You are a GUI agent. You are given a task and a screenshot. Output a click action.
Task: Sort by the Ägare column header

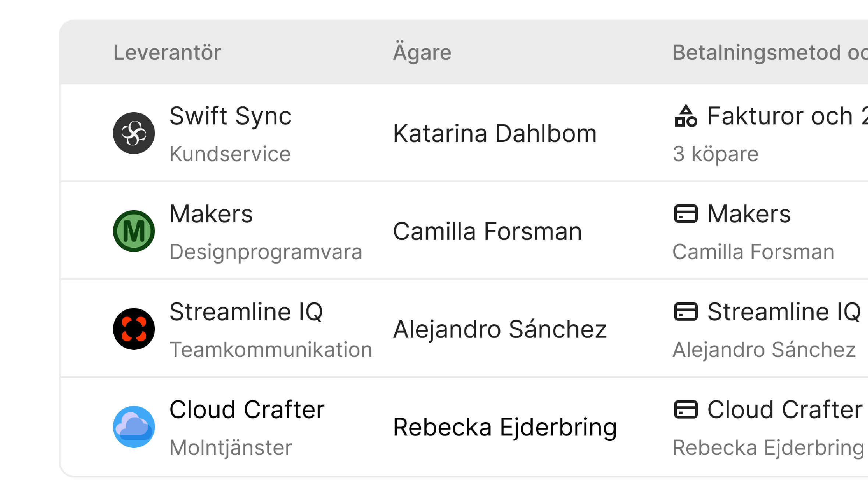(422, 52)
